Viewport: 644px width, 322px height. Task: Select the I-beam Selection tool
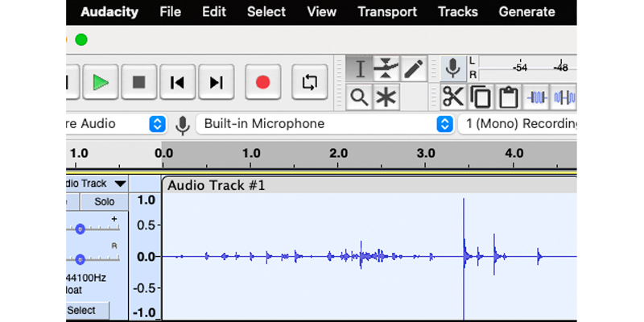point(359,69)
